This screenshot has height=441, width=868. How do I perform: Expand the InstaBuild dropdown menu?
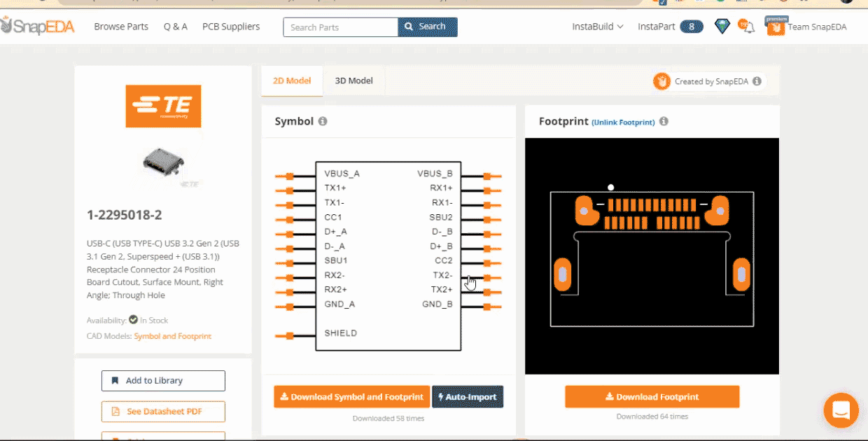[598, 27]
